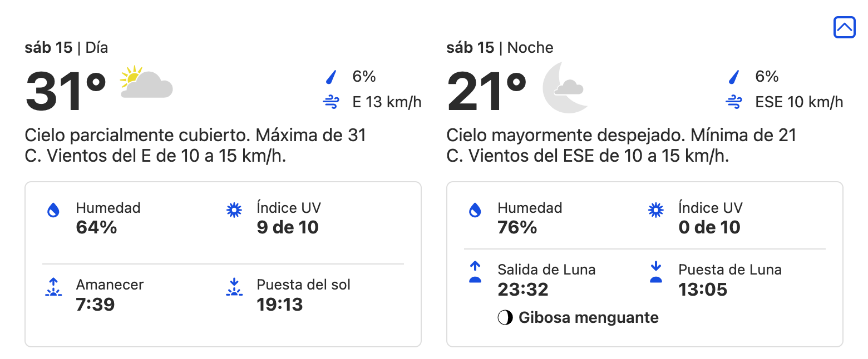
Task: Click the "sáb 15 | Día" heading
Action: tap(66, 48)
